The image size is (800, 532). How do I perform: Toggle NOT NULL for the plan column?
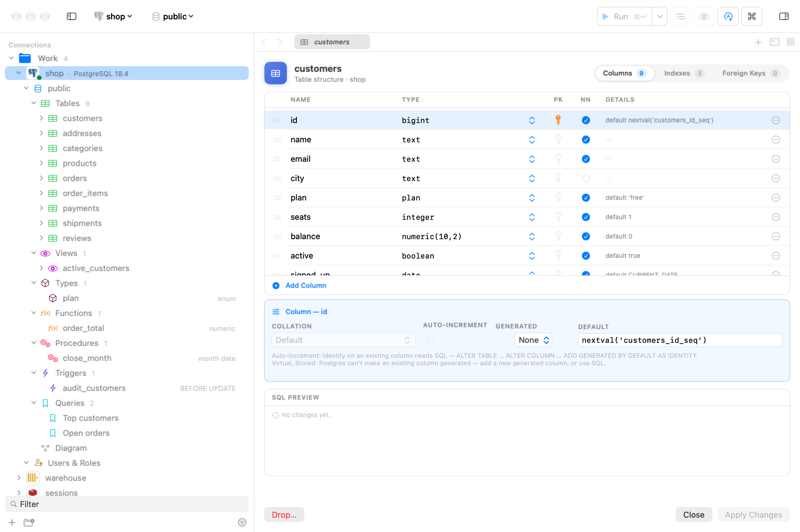click(x=585, y=197)
